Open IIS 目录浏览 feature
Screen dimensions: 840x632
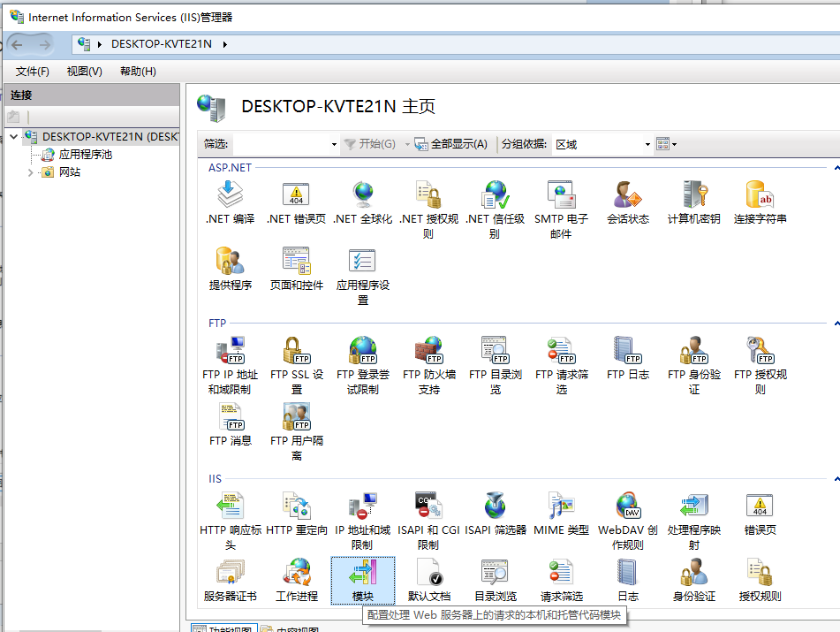click(x=495, y=580)
